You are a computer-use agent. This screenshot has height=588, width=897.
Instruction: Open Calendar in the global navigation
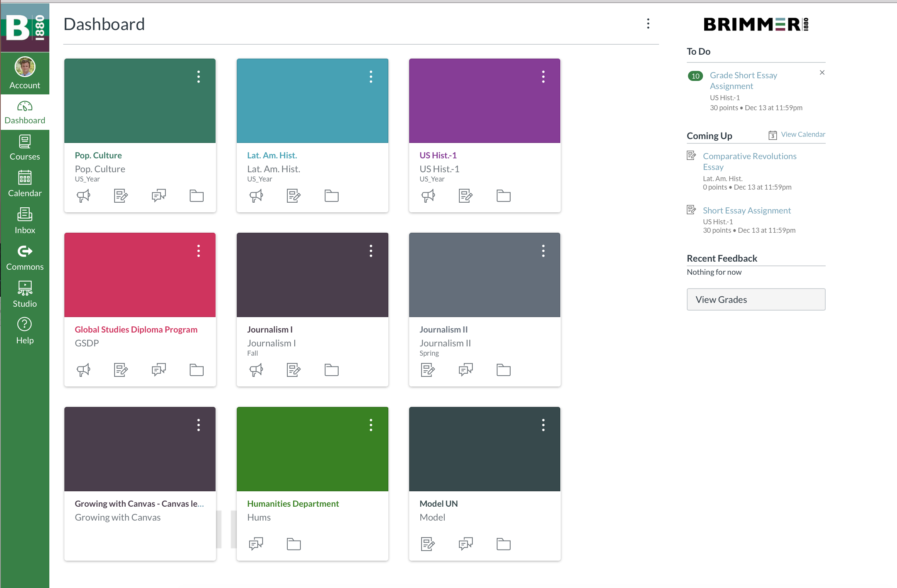pyautogui.click(x=25, y=184)
